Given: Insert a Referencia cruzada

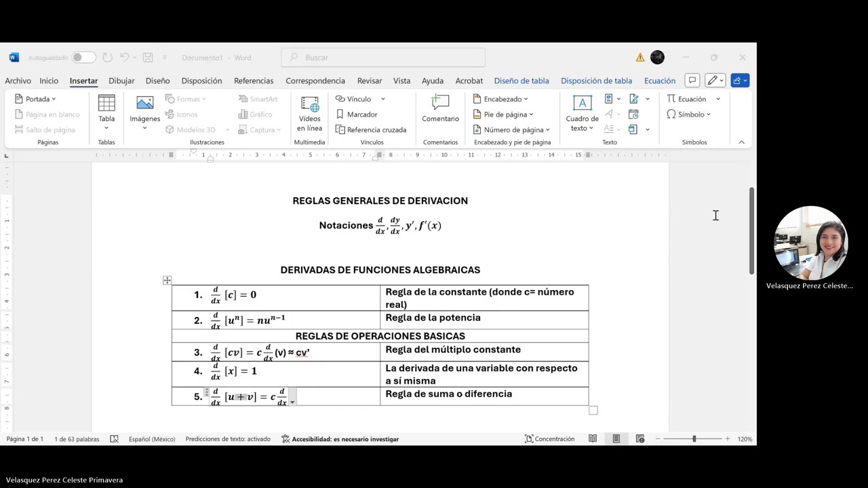Looking at the screenshot, I should click(x=371, y=129).
